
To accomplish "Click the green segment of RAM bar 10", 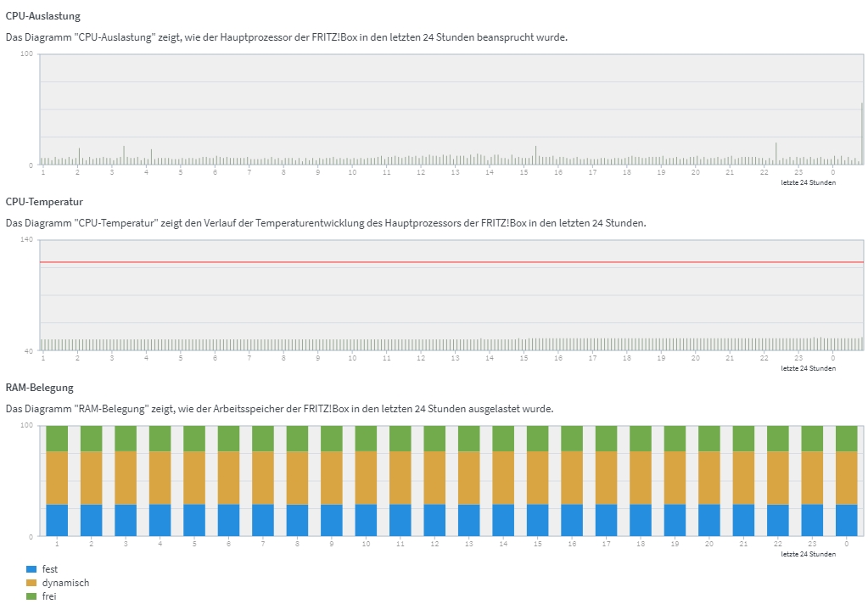I will pyautogui.click(x=366, y=439).
